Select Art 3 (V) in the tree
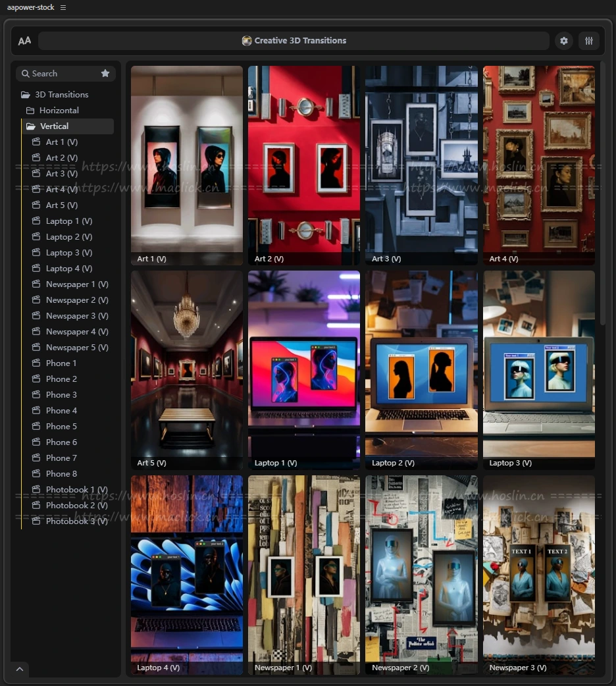Viewport: 616px width, 686px height. [x=62, y=173]
